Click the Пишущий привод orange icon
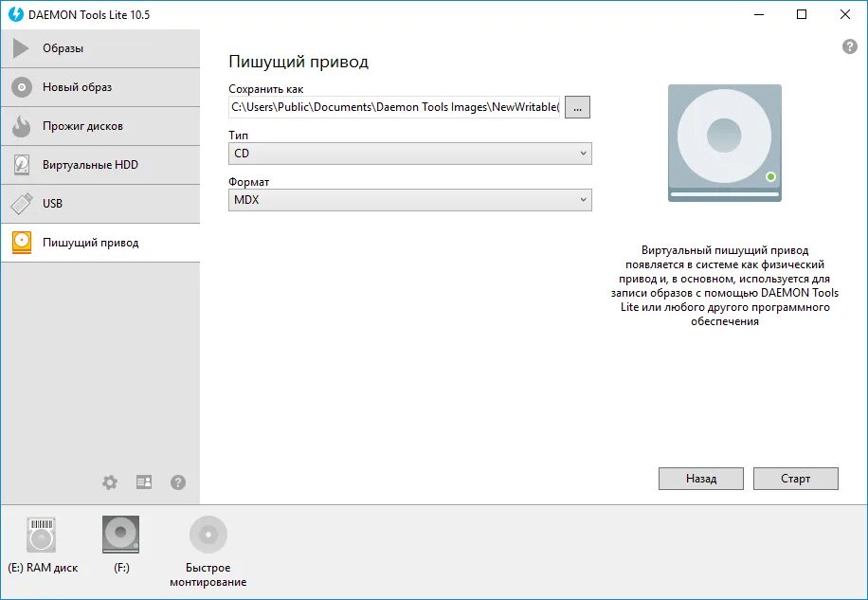The width and height of the screenshot is (868, 600). (22, 243)
